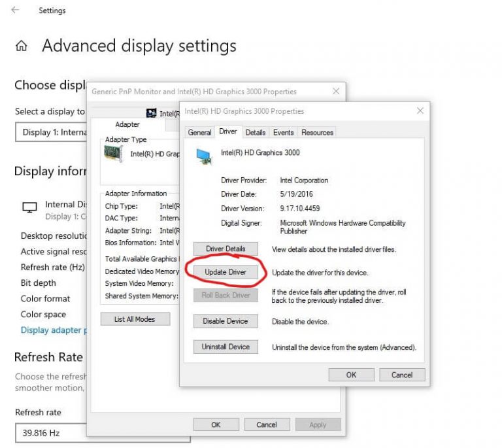Open the Details tab
Image resolution: width=502 pixels, height=448 pixels.
pos(256,132)
